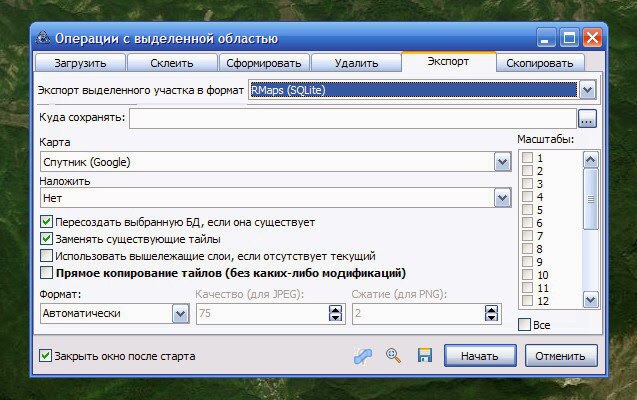The width and height of the screenshot is (637, 400).
Task: Toggle 'Заменять существующие тайлы' checkbox
Action: click(x=46, y=239)
